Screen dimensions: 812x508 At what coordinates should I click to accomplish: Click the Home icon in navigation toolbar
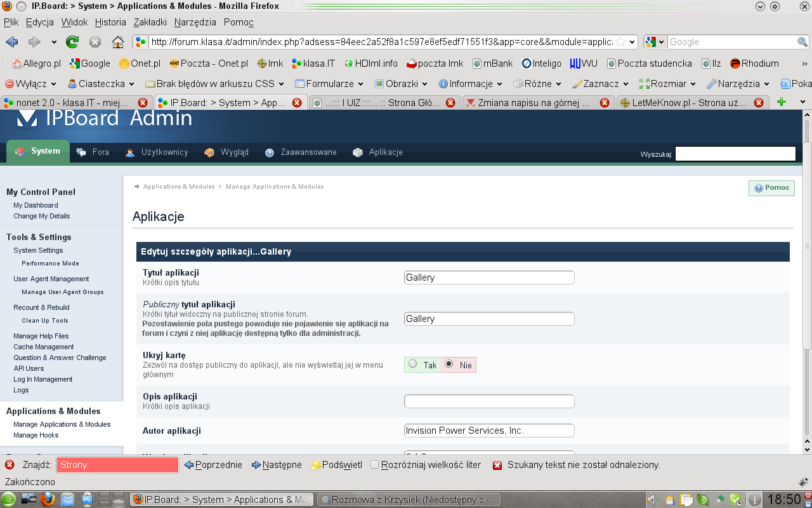[117, 42]
